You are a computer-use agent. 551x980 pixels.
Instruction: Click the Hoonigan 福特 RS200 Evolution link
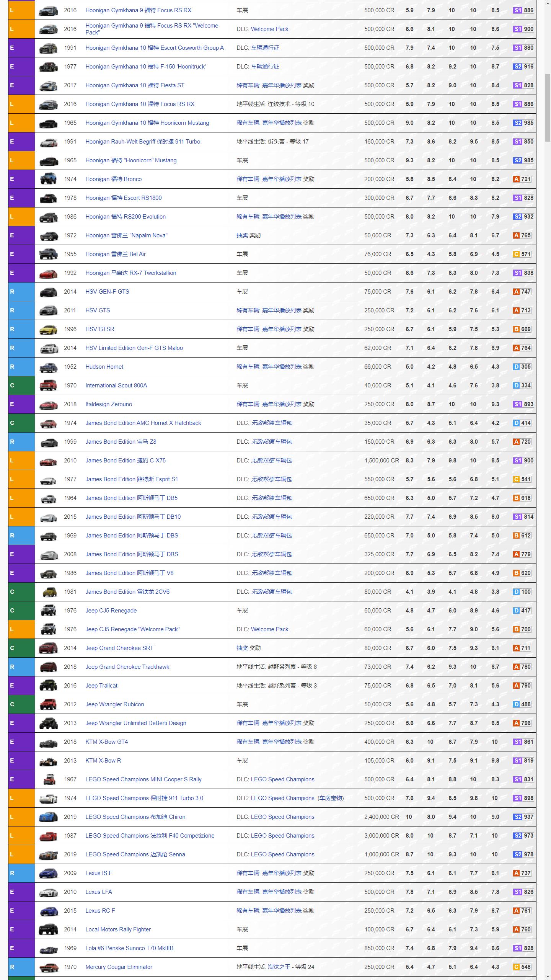126,217
